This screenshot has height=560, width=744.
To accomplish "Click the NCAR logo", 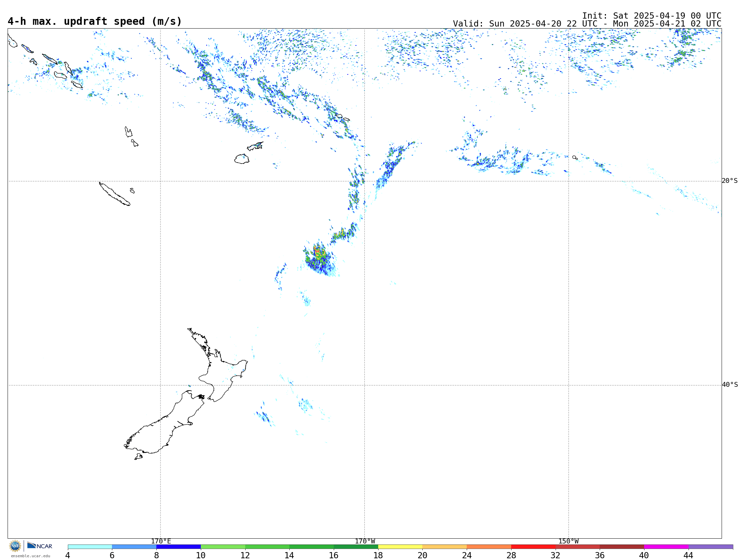I will click(40, 546).
